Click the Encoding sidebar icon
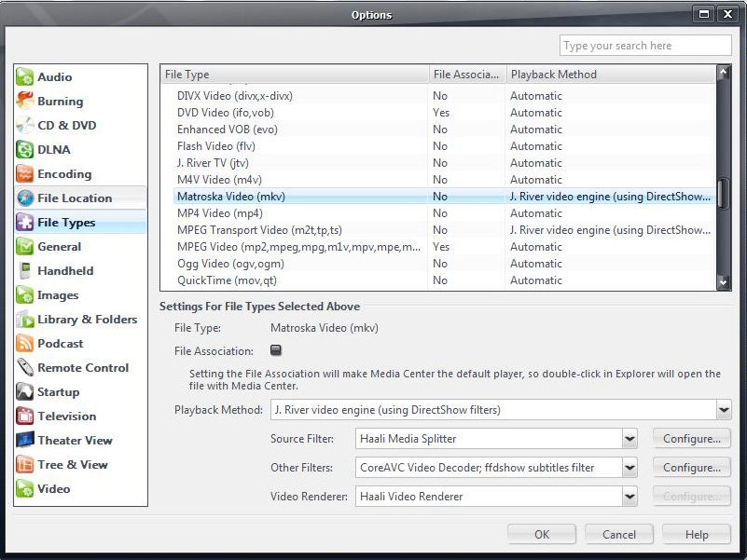Viewport: 747px width, 560px height. click(x=25, y=174)
